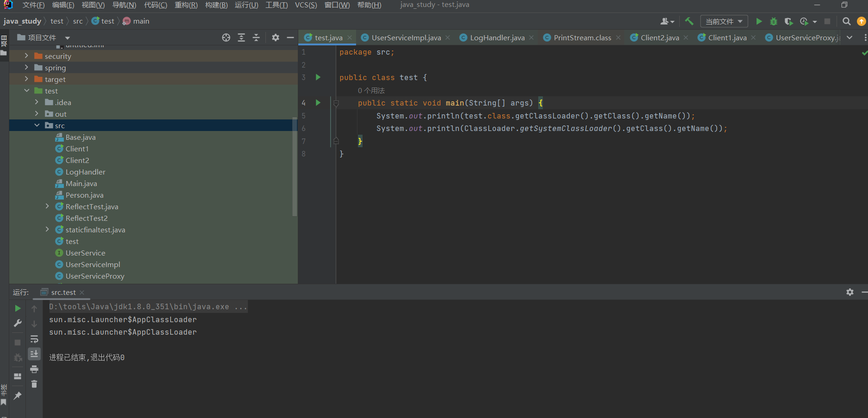
Task: Hide the project tool window
Action: click(x=290, y=37)
